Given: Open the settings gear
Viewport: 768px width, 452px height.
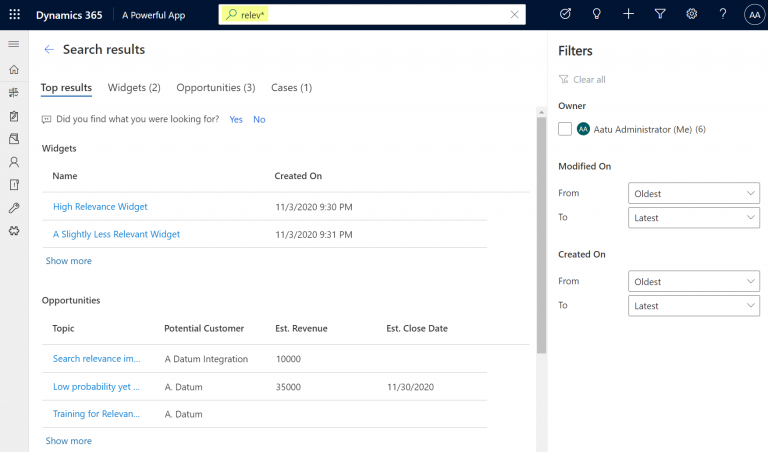Looking at the screenshot, I should (x=692, y=14).
